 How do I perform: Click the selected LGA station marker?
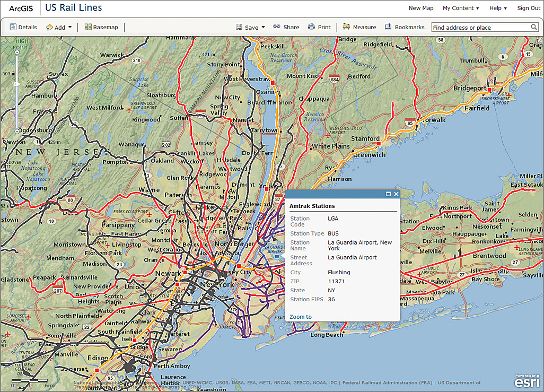click(x=277, y=257)
